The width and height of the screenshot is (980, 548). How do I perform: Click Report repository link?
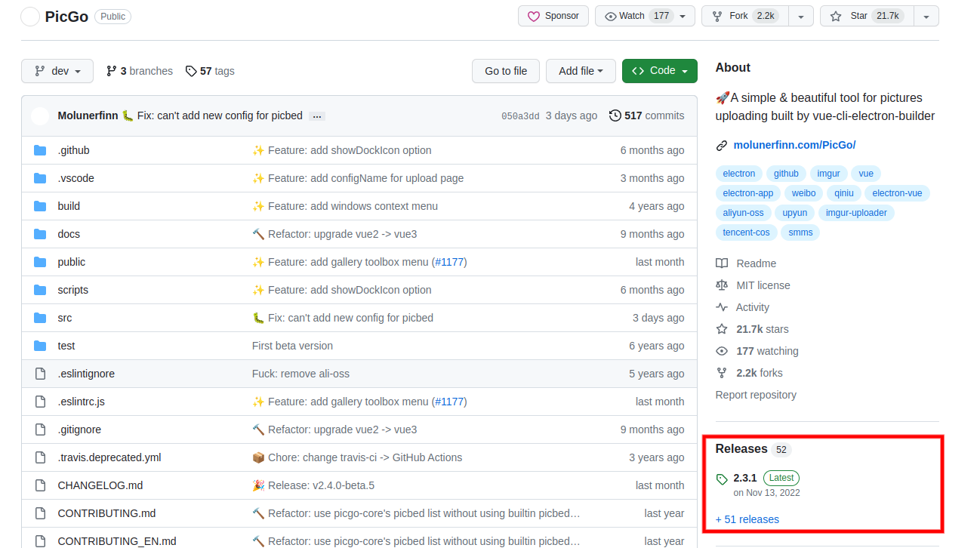(756, 395)
